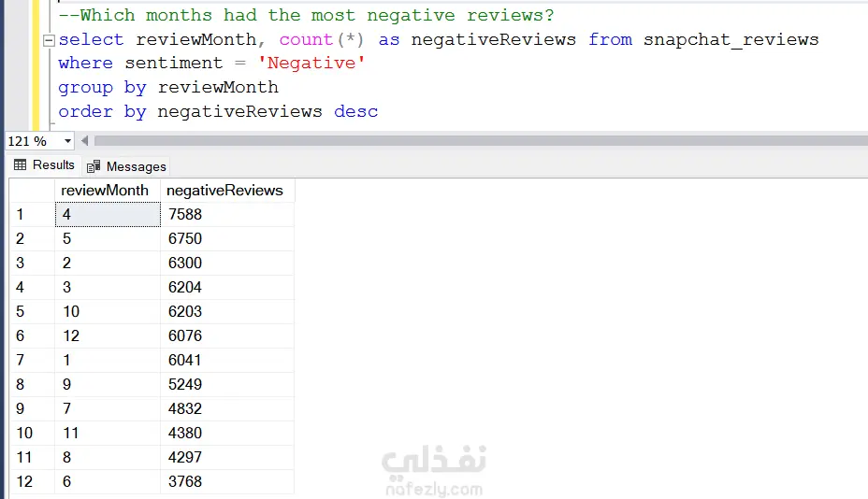The height and width of the screenshot is (499, 868).
Task: Select row header 8 in grid
Action: tap(32, 384)
